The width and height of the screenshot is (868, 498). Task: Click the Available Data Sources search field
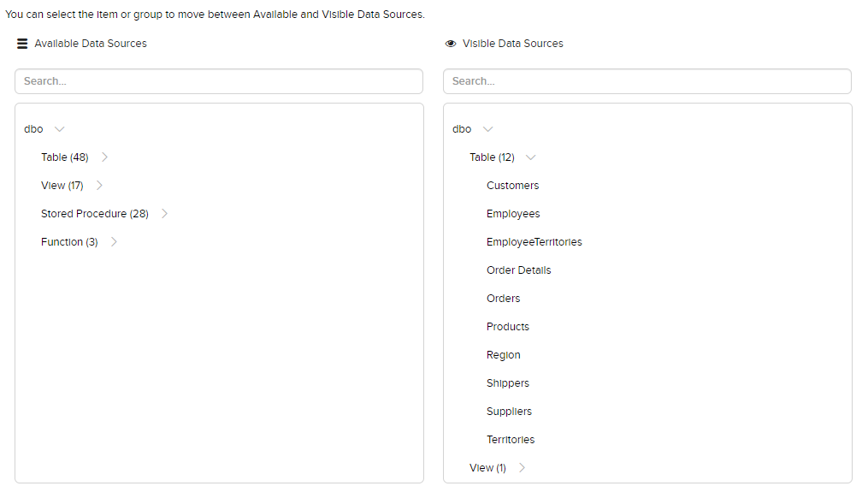click(x=219, y=81)
